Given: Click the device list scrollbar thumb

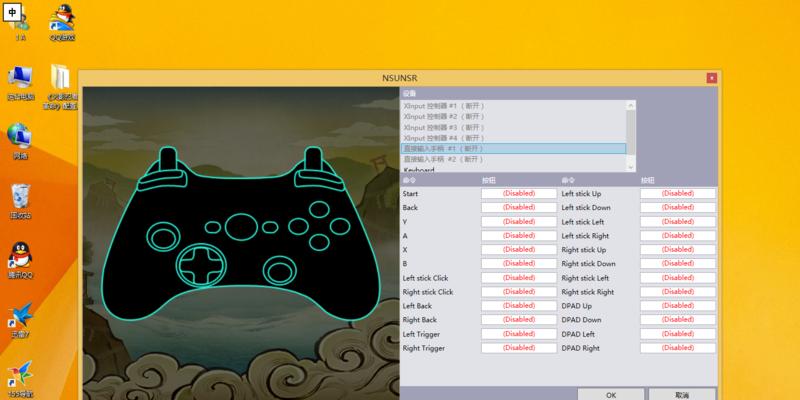Looking at the screenshot, I should tap(631, 133).
